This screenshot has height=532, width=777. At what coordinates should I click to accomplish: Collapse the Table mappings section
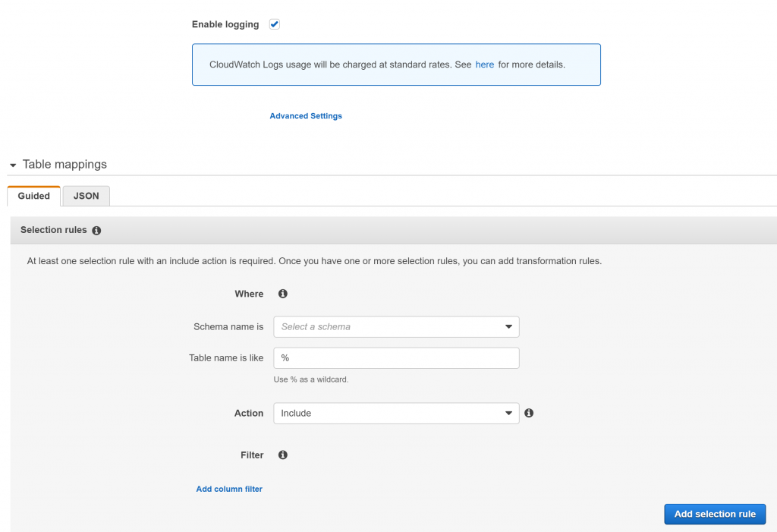(x=13, y=165)
